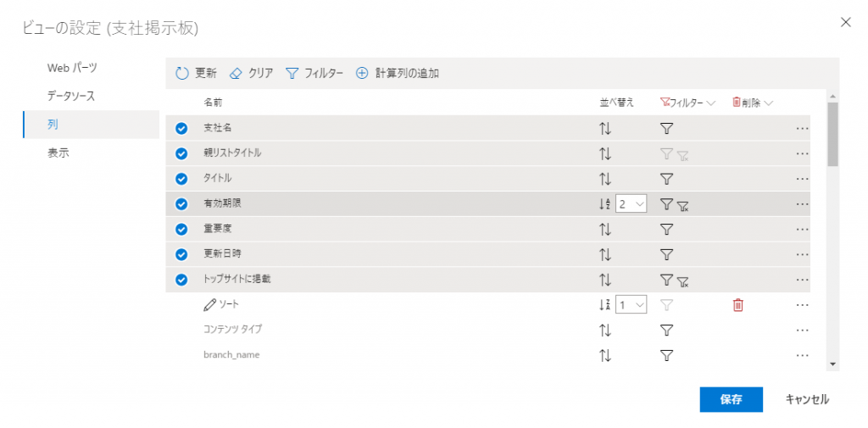
Task: Open the sort order dropdown for 有効期限
Action: (632, 204)
